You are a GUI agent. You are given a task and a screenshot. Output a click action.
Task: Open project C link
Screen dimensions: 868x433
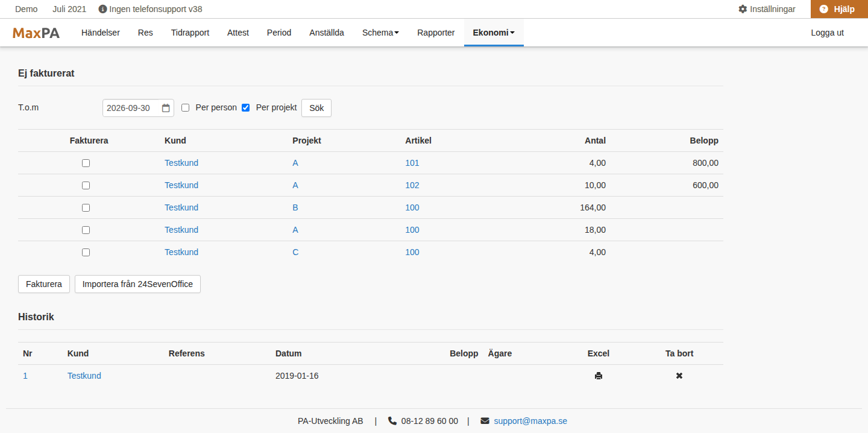pos(295,252)
